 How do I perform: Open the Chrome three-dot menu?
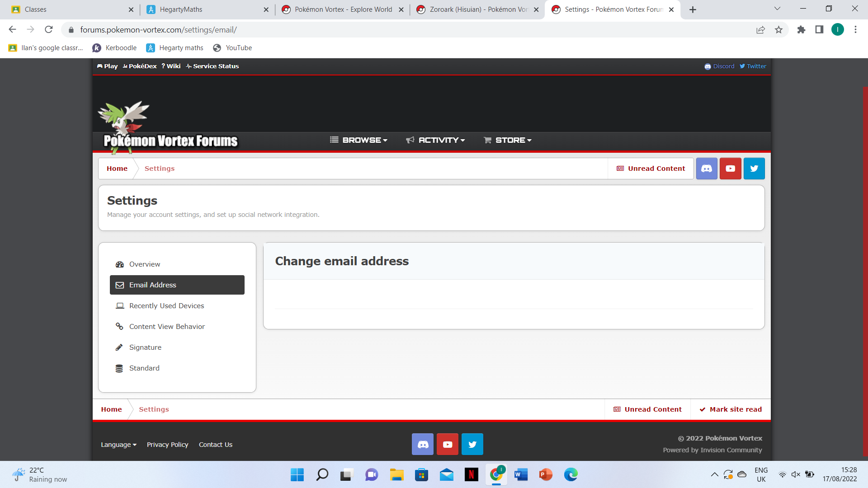click(855, 30)
